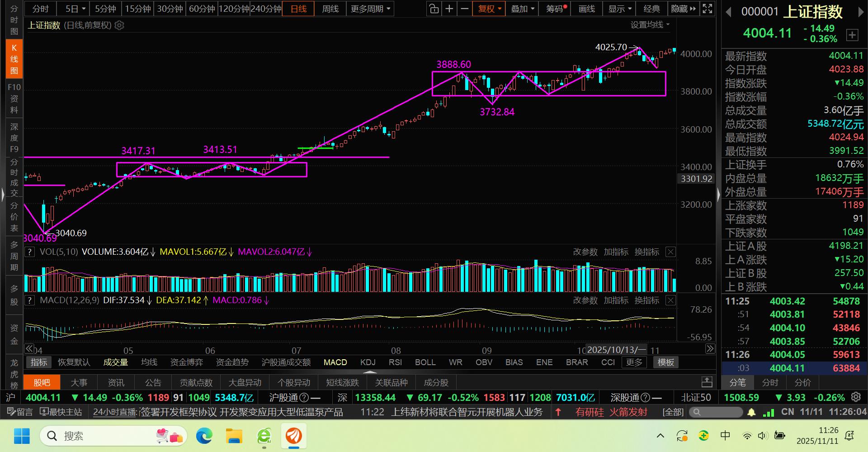Go to previous stock with left arrow
Image resolution: width=868 pixels, height=452 pixels.
tap(728, 12)
